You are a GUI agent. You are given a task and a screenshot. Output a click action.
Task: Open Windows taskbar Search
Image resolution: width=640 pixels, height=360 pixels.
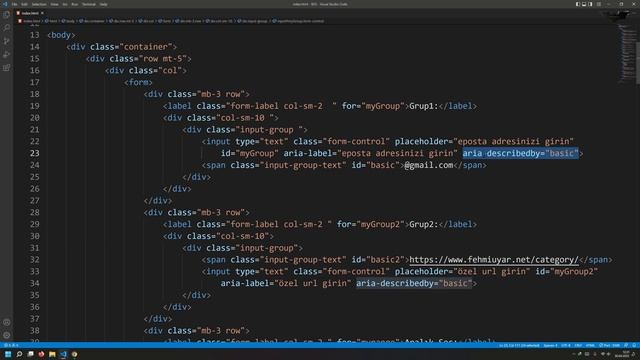tap(19, 354)
